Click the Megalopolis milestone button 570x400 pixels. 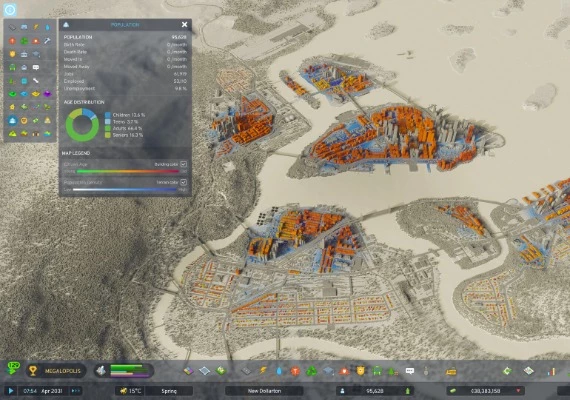pos(56,371)
